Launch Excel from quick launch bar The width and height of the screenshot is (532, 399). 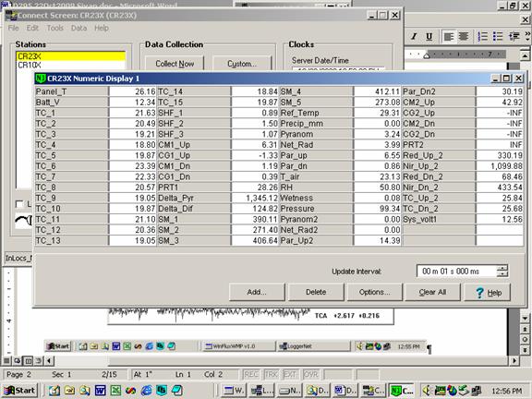pyautogui.click(x=115, y=391)
